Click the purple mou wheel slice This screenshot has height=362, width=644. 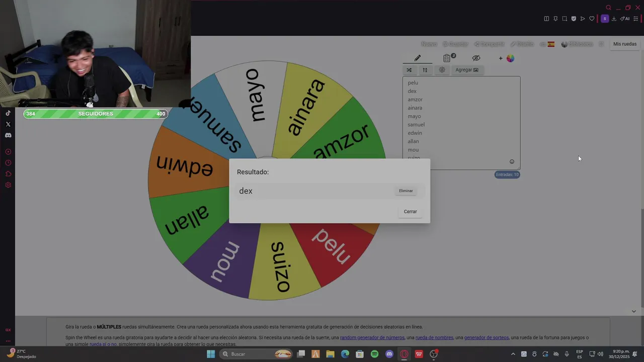[225, 261]
